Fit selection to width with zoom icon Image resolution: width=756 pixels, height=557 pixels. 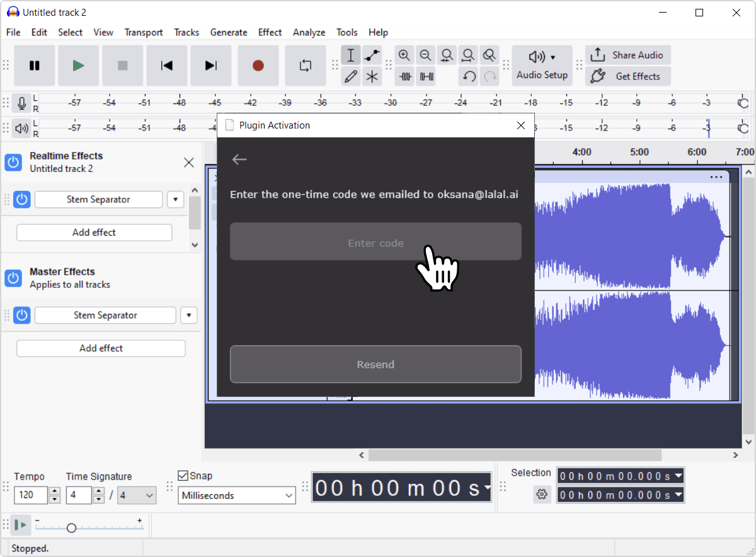click(447, 55)
